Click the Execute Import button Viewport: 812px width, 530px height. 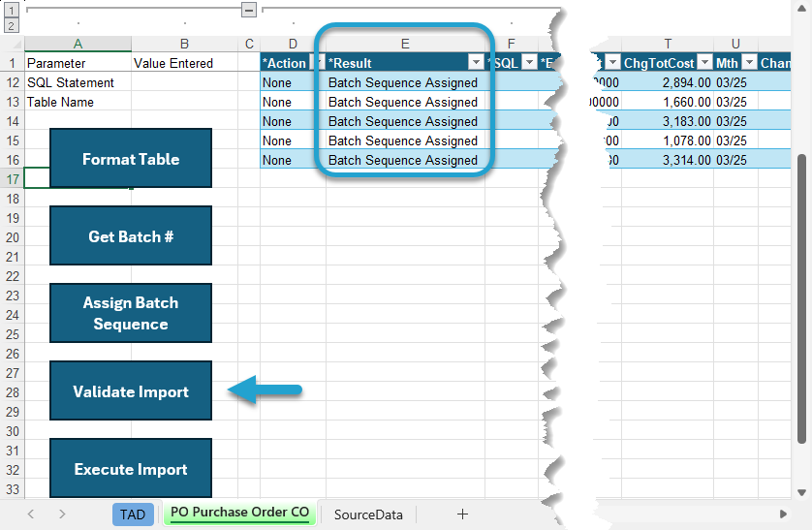click(x=131, y=468)
